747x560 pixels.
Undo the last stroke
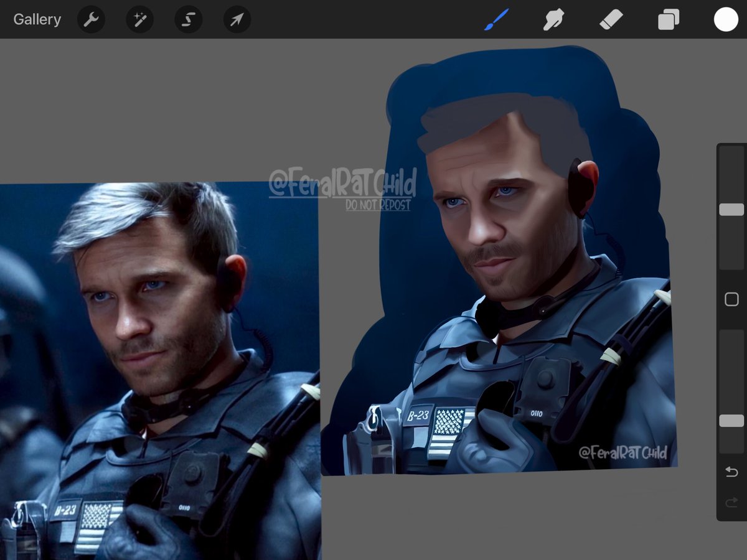click(x=731, y=473)
